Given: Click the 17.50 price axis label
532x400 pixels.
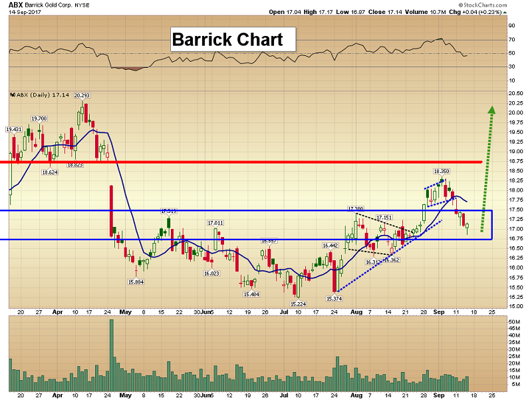Looking at the screenshot, I should 516,210.
